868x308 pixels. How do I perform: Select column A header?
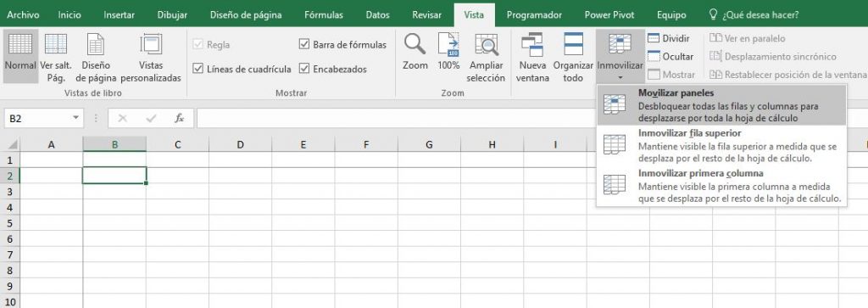click(x=52, y=145)
